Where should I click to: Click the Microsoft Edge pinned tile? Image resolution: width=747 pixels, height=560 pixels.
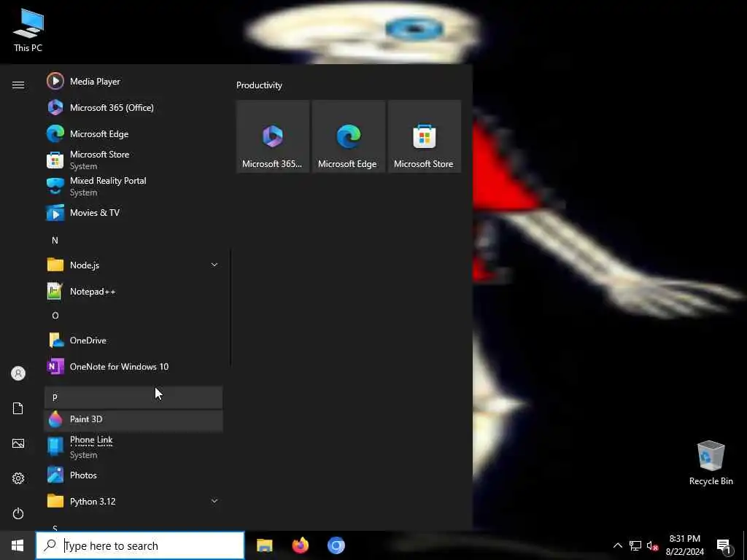pos(348,136)
